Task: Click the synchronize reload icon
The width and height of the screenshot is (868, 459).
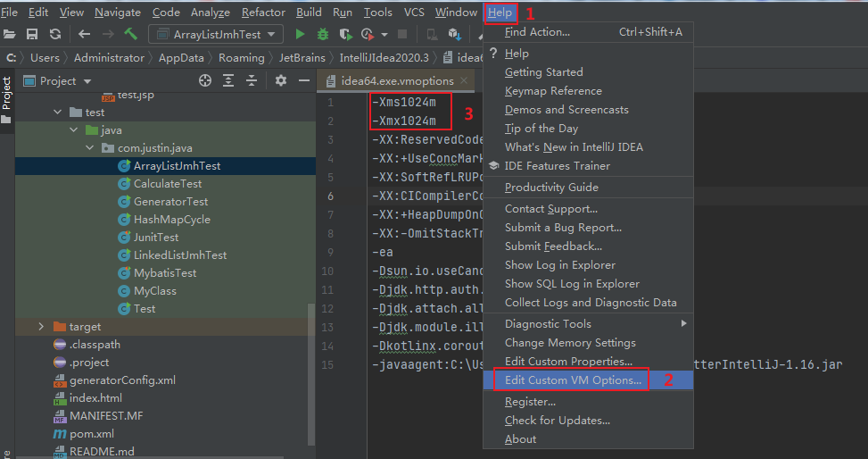Action: [55, 34]
